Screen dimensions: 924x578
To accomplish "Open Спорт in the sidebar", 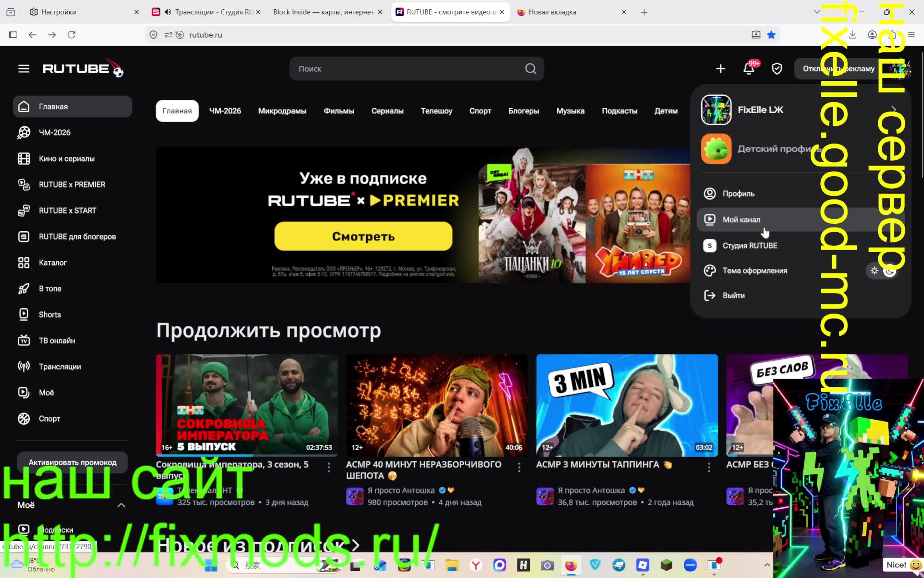I will (73, 419).
